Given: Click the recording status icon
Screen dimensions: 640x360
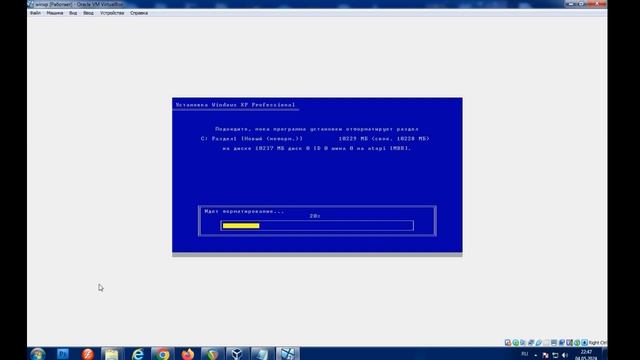Looking at the screenshot, I should click(562, 342).
